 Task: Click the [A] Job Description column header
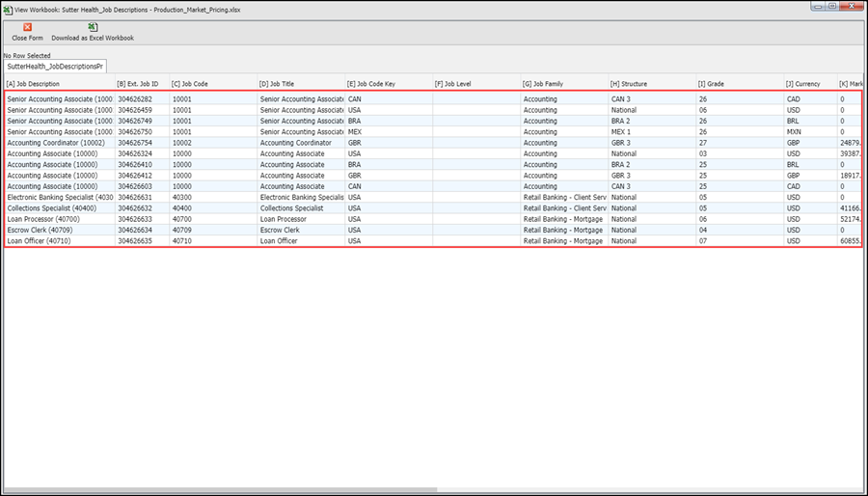coord(59,84)
